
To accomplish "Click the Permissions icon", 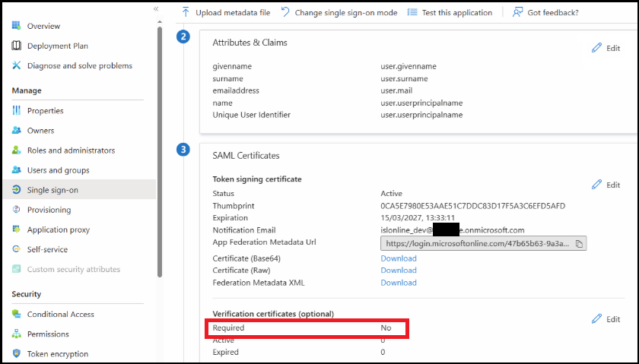I will click(16, 334).
